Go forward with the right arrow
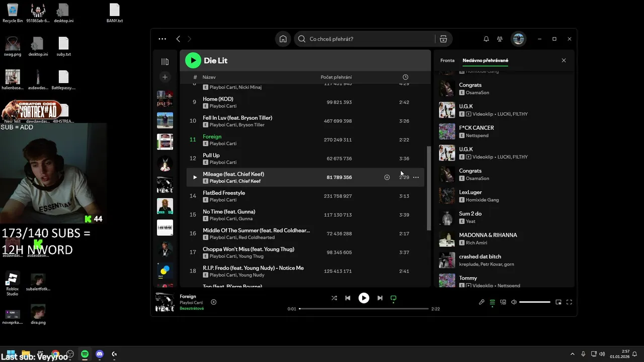This screenshot has width=644, height=362. click(x=190, y=39)
